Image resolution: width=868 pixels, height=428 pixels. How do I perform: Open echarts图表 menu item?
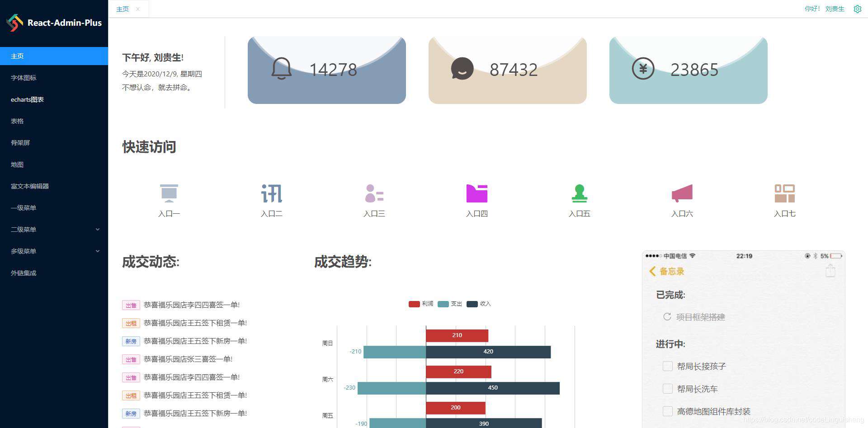click(x=54, y=99)
